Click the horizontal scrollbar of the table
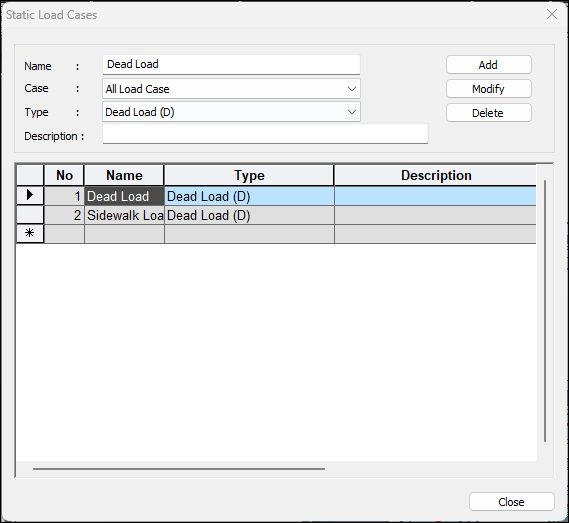This screenshot has height=523, width=569. coord(179,469)
